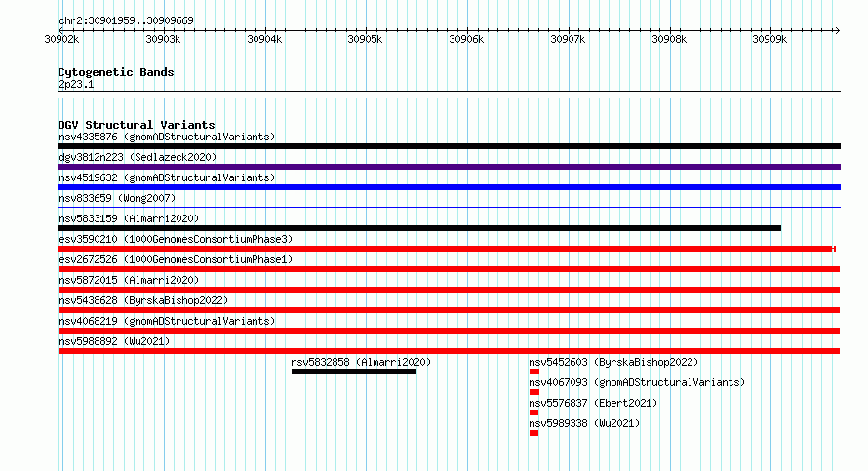The width and height of the screenshot is (868, 471).
Task: Click the 2p23.1 cytogenetic band bar
Action: point(449,95)
